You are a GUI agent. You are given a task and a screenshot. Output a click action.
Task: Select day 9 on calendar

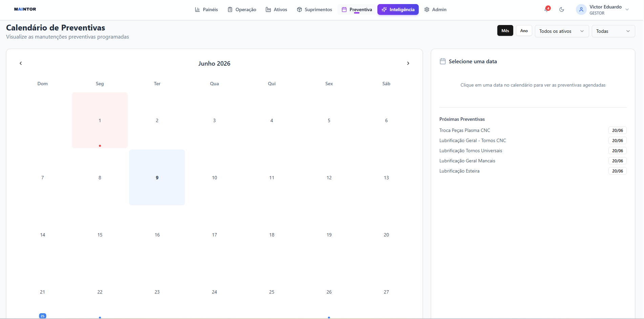(157, 178)
